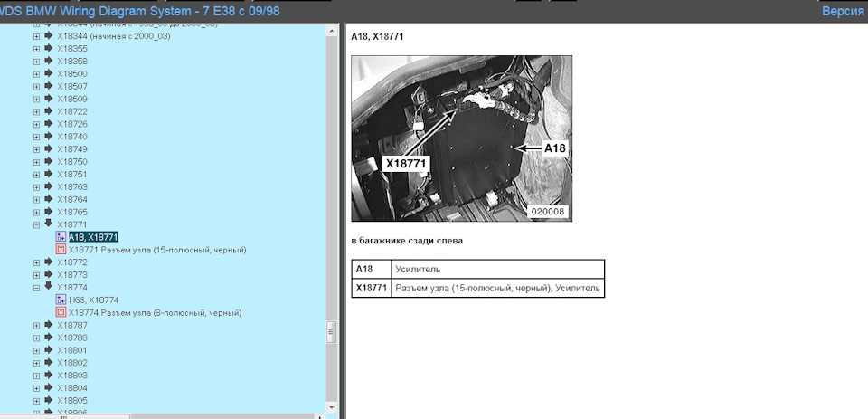
Task: Click the arrow icon next to X18765
Action: tap(49, 212)
